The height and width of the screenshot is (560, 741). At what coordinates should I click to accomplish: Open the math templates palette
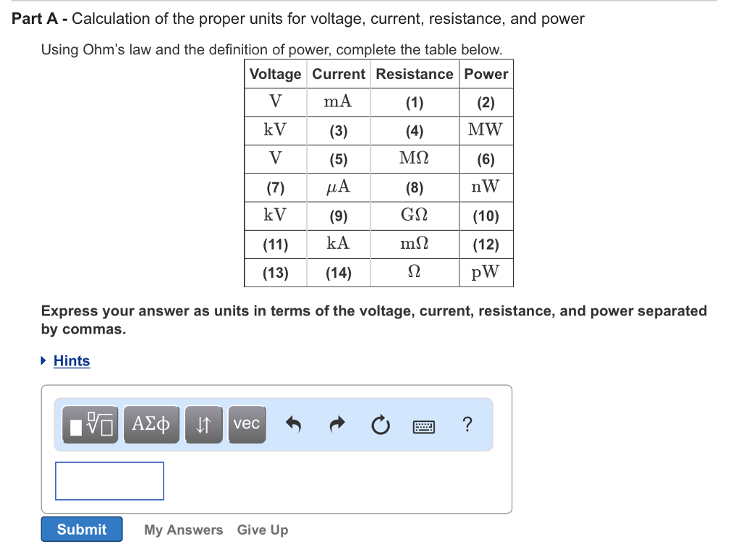(90, 424)
